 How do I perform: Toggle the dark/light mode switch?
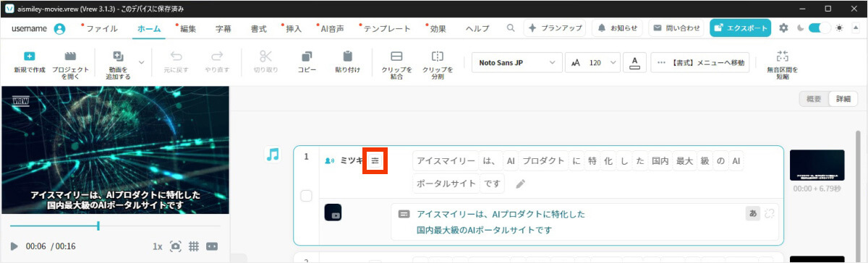pos(820,28)
